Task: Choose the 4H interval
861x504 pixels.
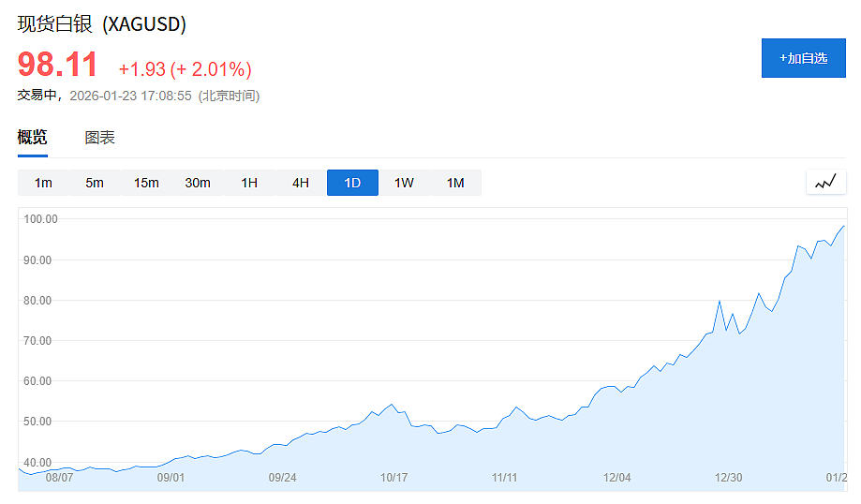Action: (301, 183)
